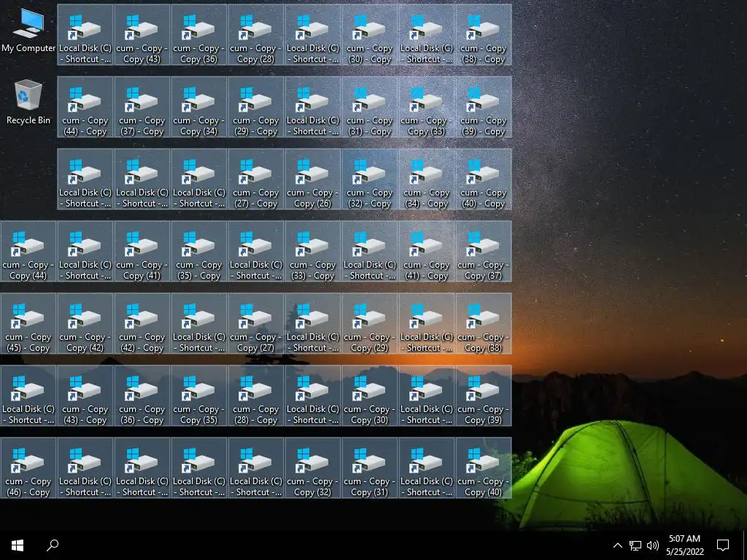Select shortcut 'cum - Copy - Copy (27)'

[x=256, y=324]
